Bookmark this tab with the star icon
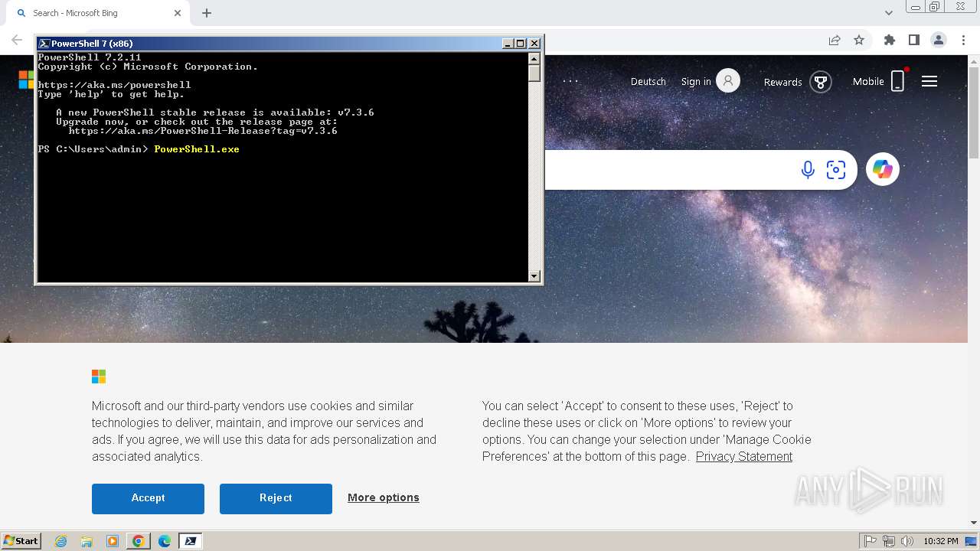Screen dimensions: 980x551 tap(859, 40)
